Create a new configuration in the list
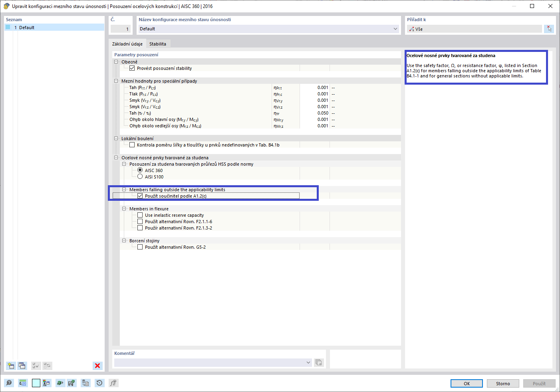This screenshot has height=392, width=560. (11, 366)
